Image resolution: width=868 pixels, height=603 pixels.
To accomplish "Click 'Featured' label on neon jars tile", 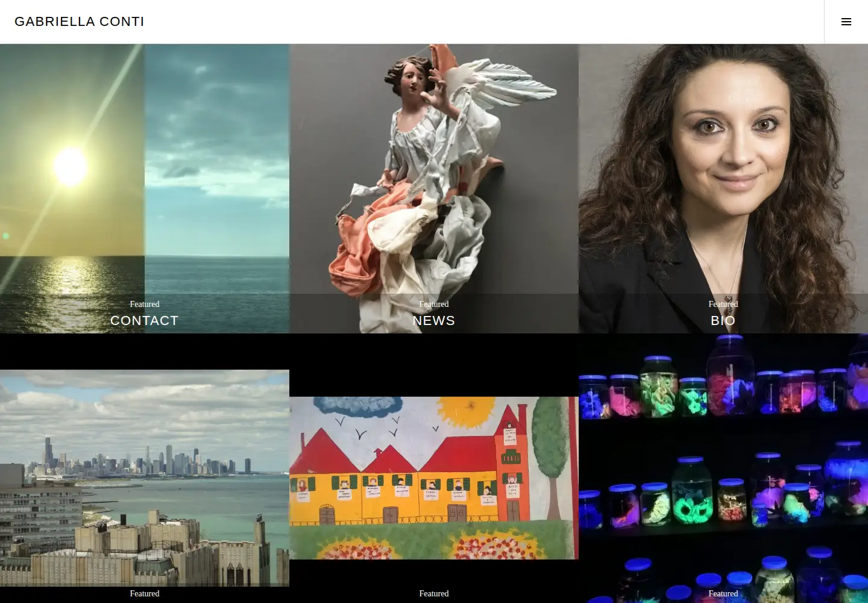I will [x=723, y=593].
